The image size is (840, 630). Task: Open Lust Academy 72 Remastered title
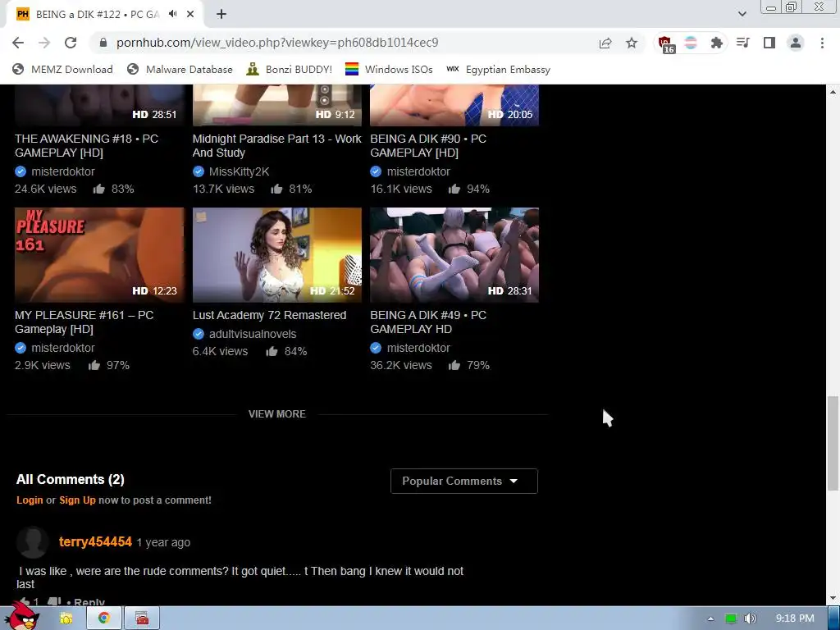[x=269, y=315]
